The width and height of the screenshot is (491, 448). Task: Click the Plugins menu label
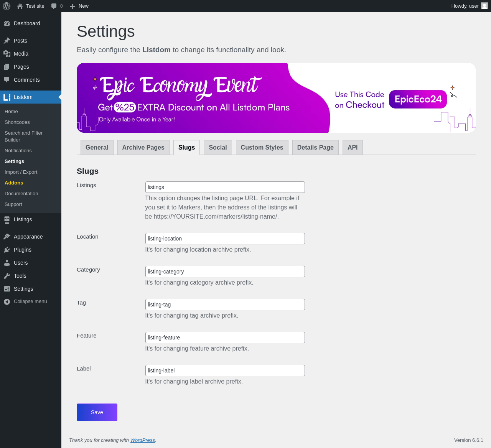[23, 250]
